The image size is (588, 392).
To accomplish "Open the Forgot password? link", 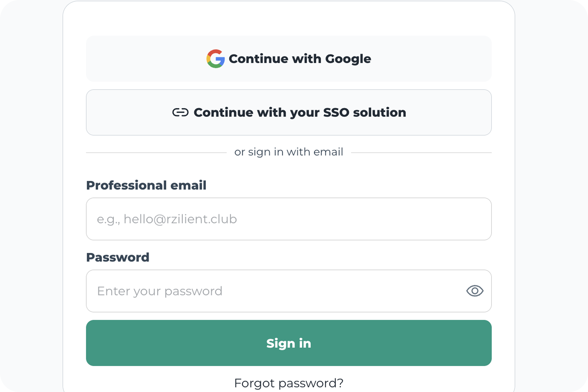I will (289, 383).
